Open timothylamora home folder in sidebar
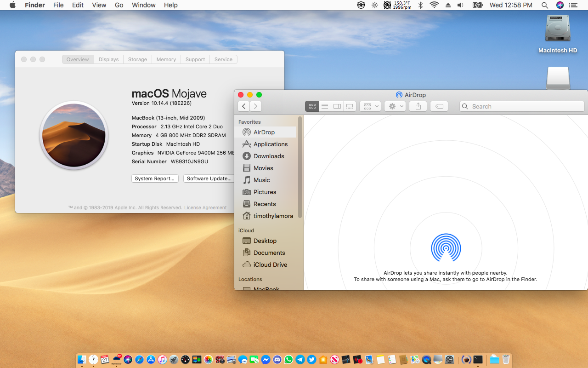 [266, 216]
